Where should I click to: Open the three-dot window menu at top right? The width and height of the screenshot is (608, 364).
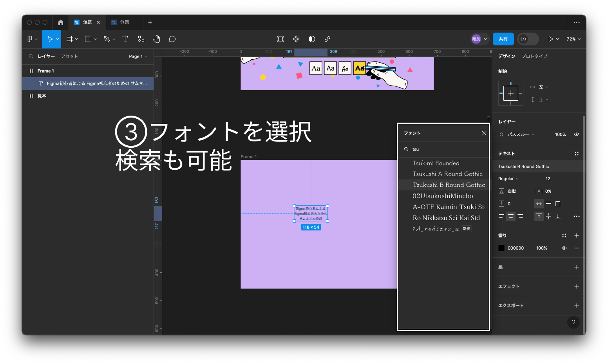[577, 22]
